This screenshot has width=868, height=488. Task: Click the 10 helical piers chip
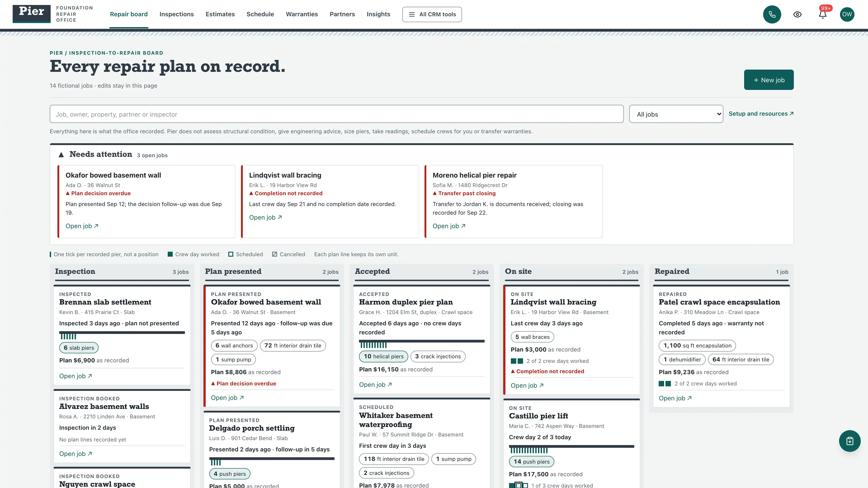pos(383,356)
